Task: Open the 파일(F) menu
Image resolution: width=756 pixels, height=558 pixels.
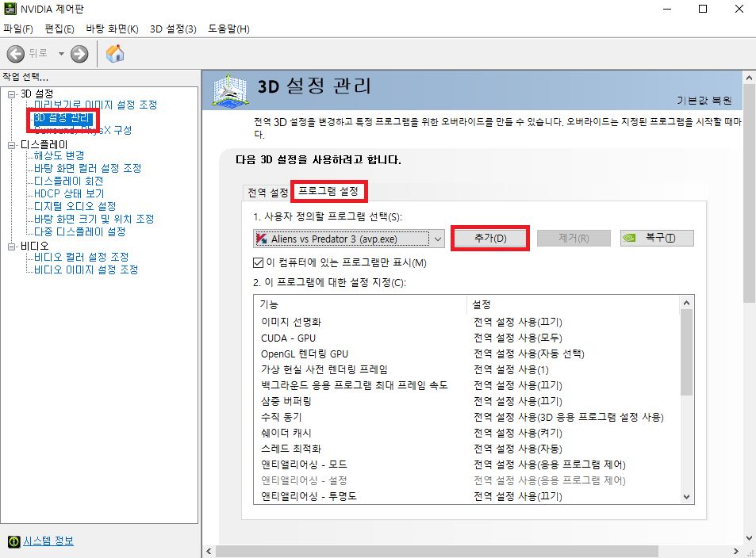Action: click(x=17, y=29)
